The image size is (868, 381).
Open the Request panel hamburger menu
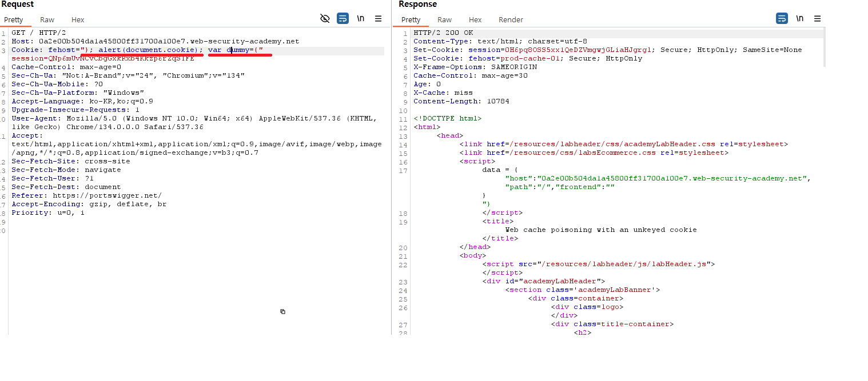378,19
